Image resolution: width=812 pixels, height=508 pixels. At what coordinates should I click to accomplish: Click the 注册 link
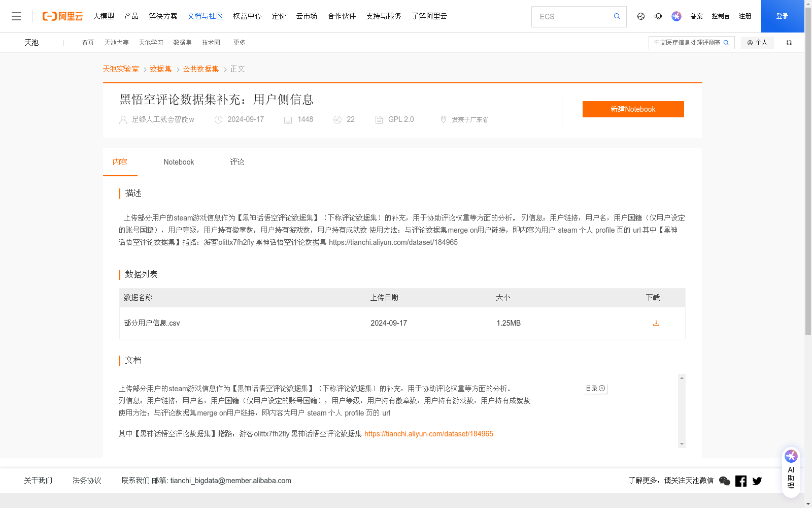[x=745, y=16]
